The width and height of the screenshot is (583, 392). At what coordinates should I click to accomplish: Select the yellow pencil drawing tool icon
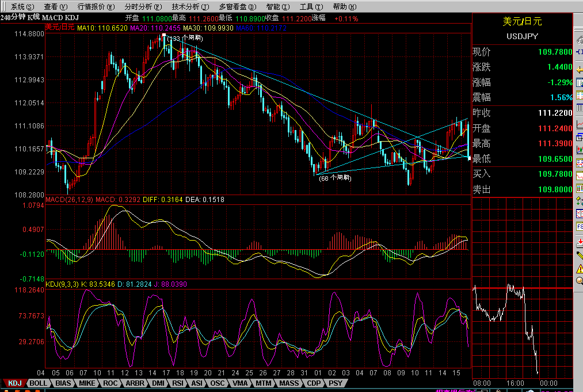coord(580,256)
